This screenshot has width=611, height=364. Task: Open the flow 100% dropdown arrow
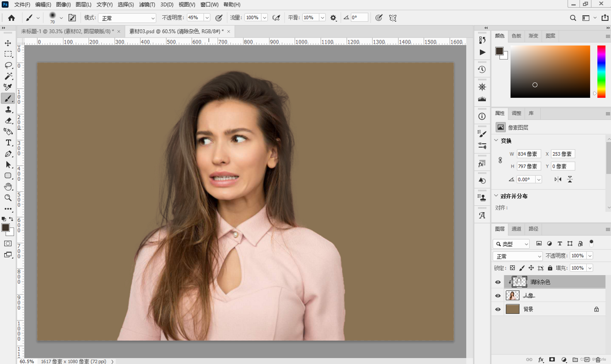coord(264,18)
